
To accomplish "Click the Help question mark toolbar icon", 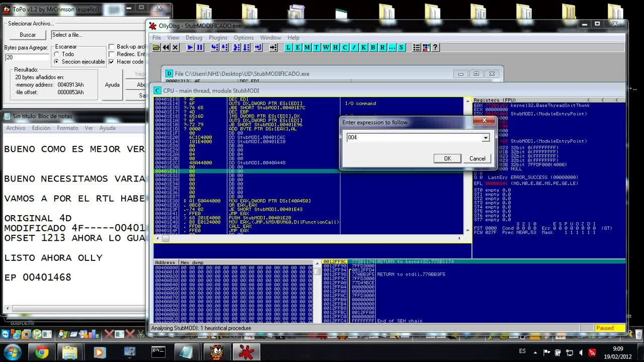I will (436, 47).
